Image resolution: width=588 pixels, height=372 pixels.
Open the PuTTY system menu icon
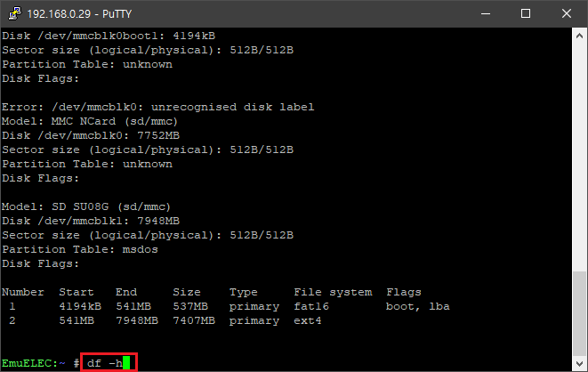(14, 13)
